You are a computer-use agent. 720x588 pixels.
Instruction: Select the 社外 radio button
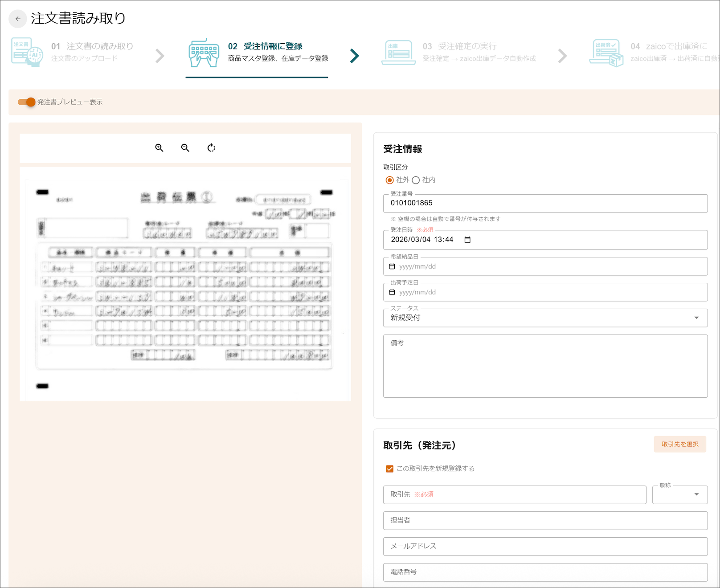pos(390,180)
